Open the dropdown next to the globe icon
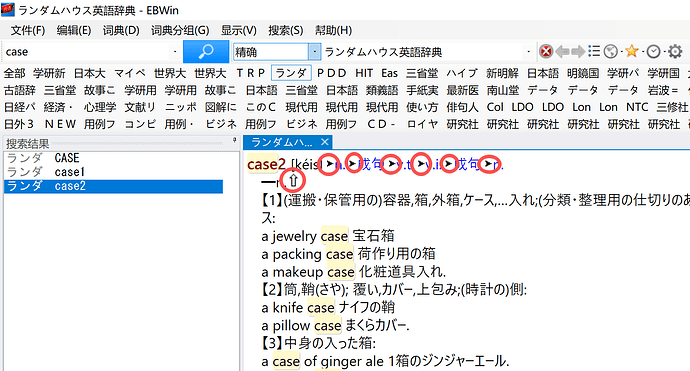This screenshot has height=371, width=690. [621, 52]
